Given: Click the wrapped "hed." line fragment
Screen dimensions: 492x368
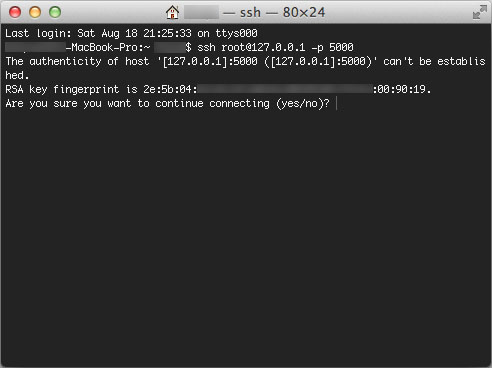Looking at the screenshot, I should (x=17, y=75).
